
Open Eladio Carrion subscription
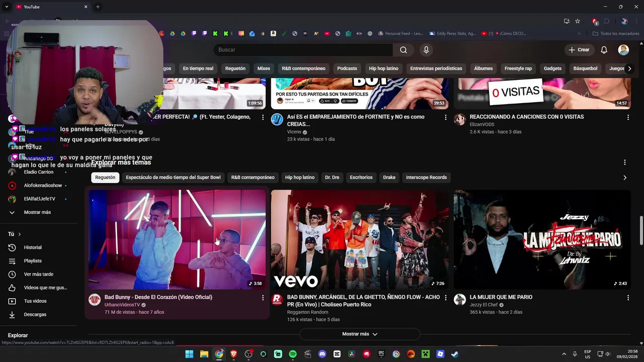click(x=37, y=172)
